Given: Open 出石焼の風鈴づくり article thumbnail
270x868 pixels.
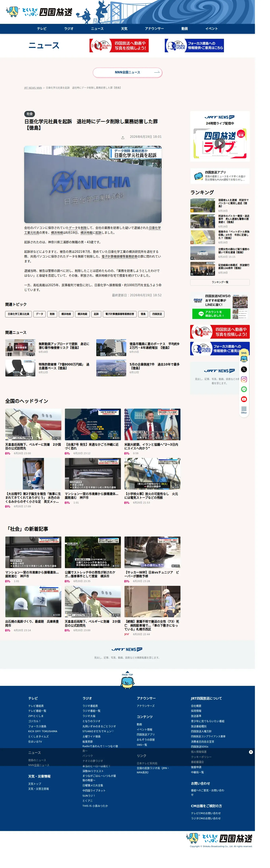Looking at the screenshot, I should [x=33, y=601].
